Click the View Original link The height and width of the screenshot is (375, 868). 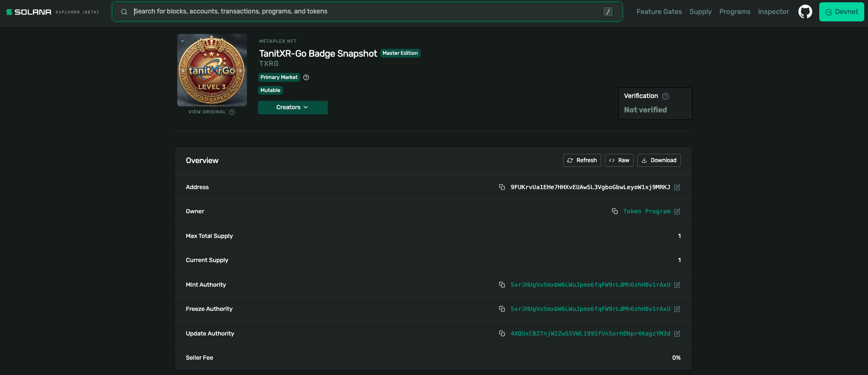point(207,112)
